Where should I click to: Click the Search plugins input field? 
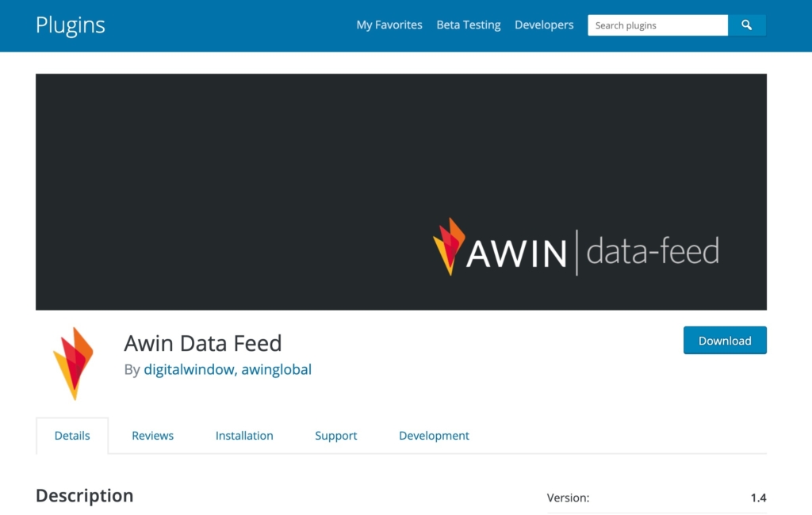click(x=657, y=25)
